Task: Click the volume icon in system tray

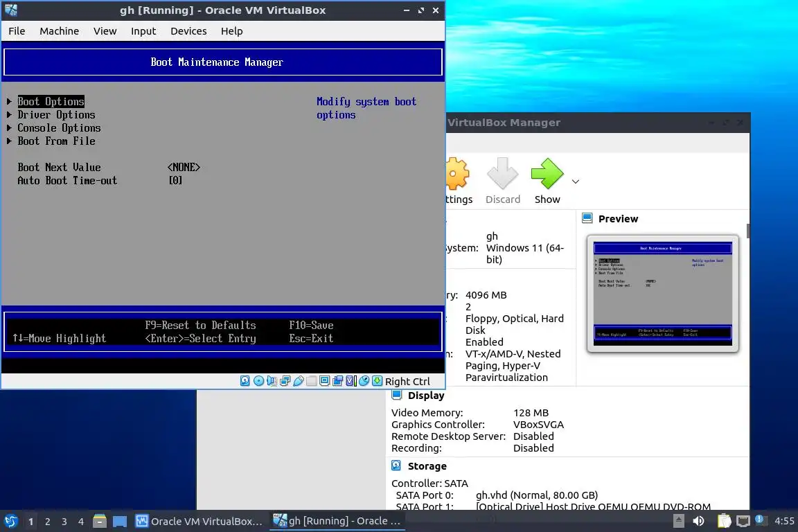Action: click(x=699, y=521)
